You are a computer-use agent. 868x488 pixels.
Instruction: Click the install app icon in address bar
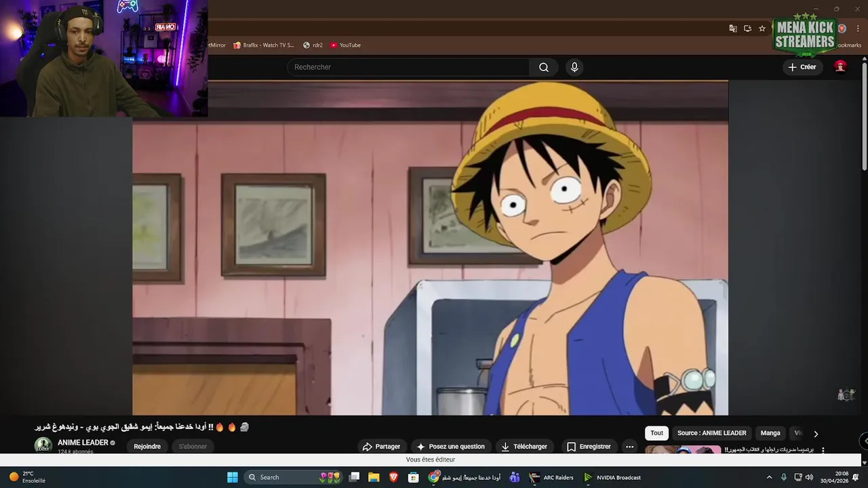[x=747, y=28]
